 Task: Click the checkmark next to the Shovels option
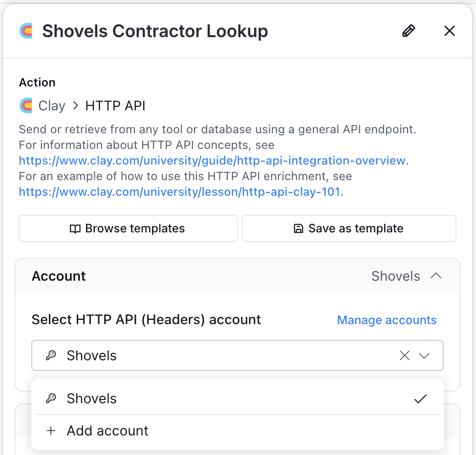point(420,399)
